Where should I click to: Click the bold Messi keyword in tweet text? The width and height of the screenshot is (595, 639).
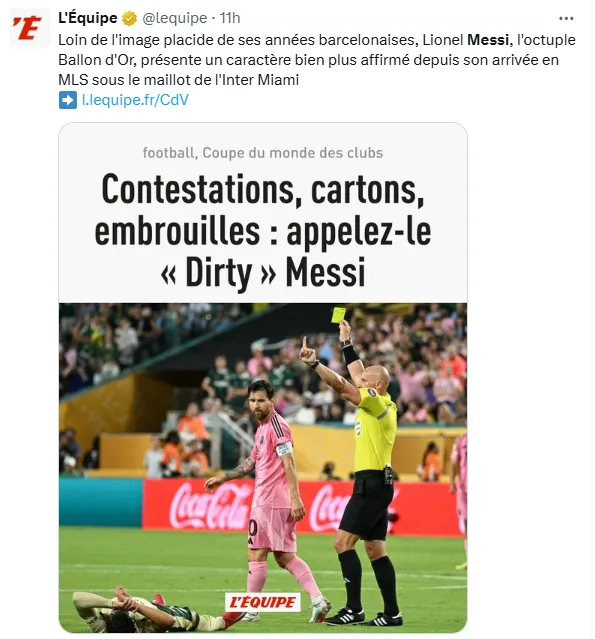(488, 40)
